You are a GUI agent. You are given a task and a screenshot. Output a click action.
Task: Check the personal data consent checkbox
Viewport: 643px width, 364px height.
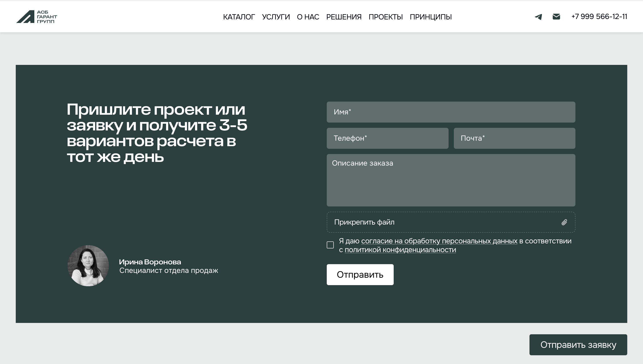pos(330,245)
